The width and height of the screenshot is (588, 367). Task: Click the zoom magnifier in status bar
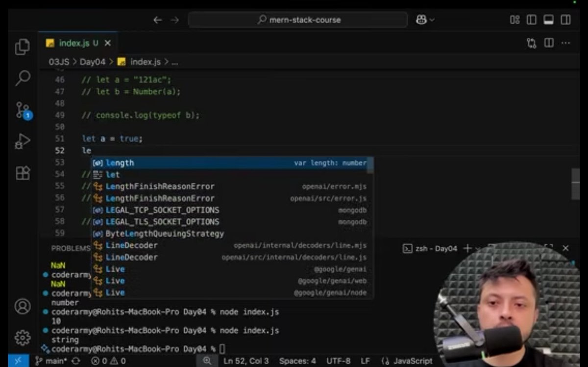[x=207, y=361]
